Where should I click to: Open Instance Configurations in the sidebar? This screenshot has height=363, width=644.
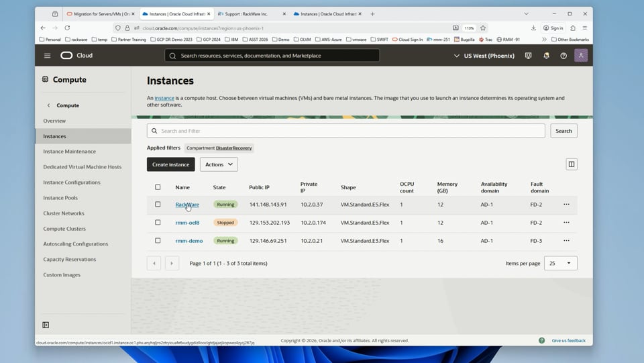pyautogui.click(x=72, y=183)
